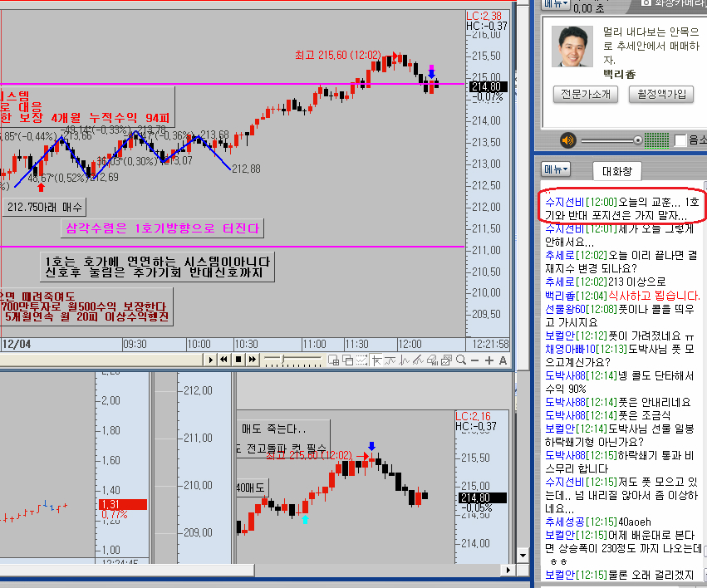Click the 전문가소개 button

586,94
